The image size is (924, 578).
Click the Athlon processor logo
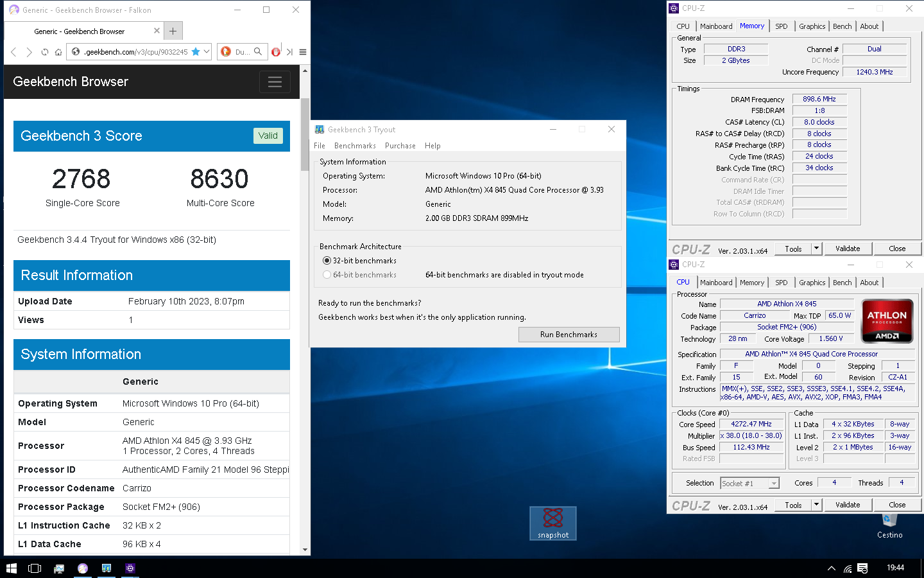point(887,320)
